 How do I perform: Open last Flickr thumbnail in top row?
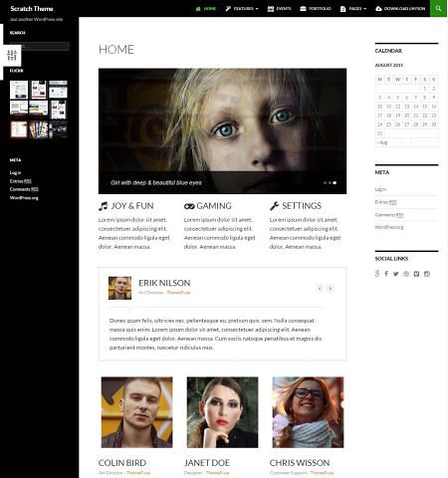pyautogui.click(x=58, y=90)
